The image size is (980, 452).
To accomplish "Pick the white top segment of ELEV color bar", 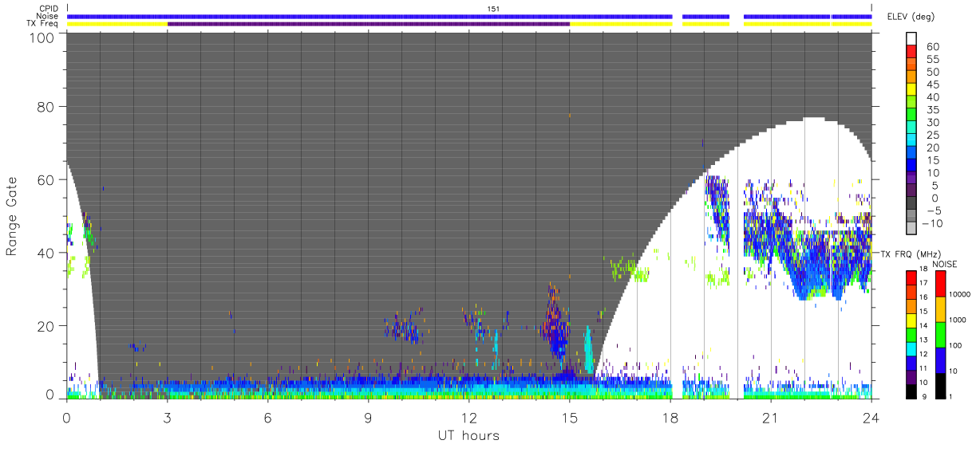I will pos(912,39).
